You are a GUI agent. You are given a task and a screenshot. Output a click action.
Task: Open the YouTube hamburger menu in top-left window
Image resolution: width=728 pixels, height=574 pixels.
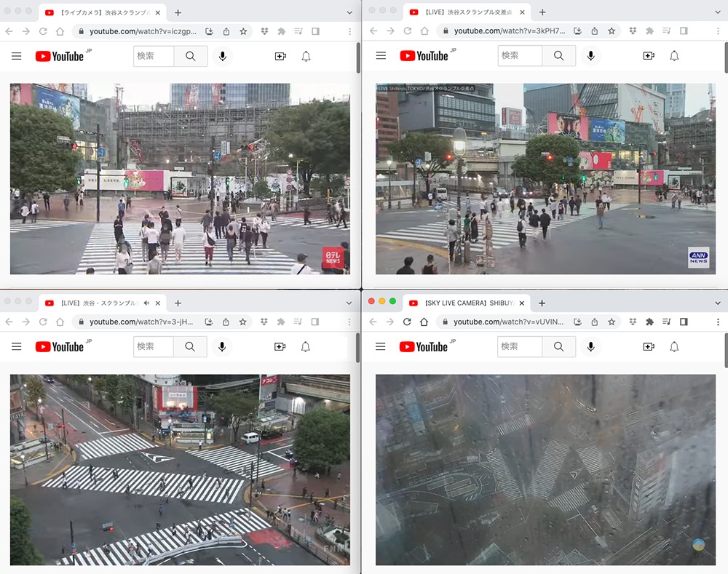pos(16,56)
